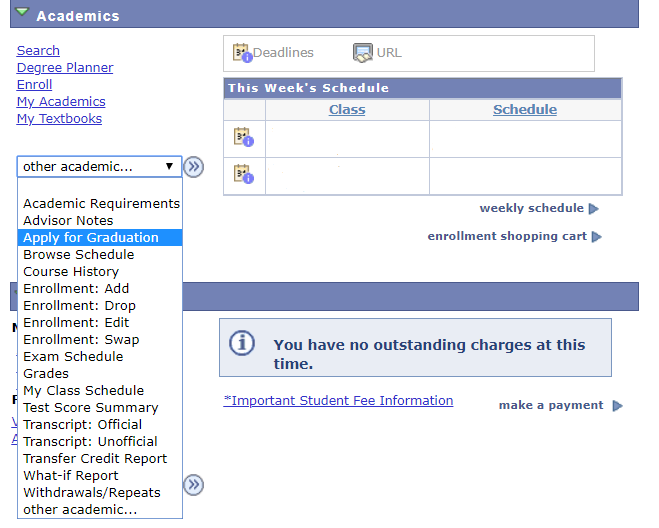
Task: Choose Transcript: Unofficial option
Action: click(100, 441)
